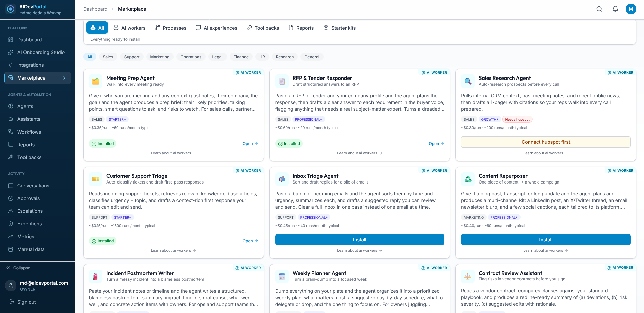Filter by Marketing chip

click(x=160, y=57)
